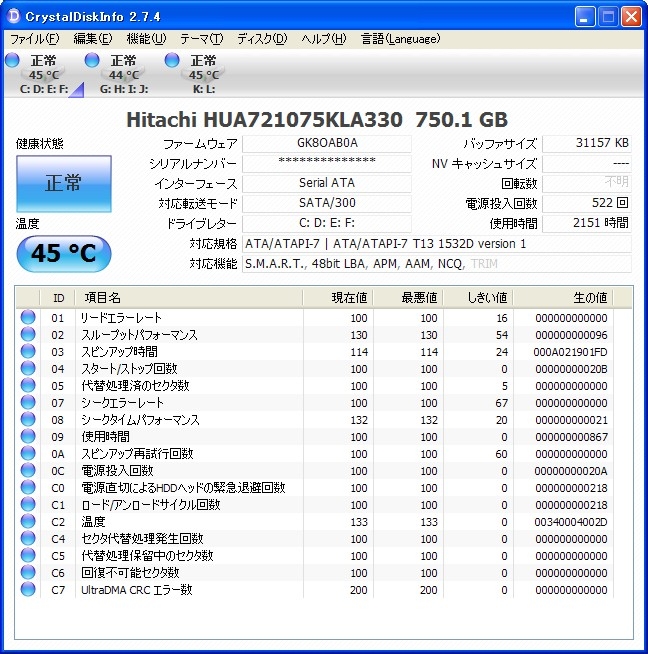
Task: Open the 機能(U) menu
Action: point(146,39)
